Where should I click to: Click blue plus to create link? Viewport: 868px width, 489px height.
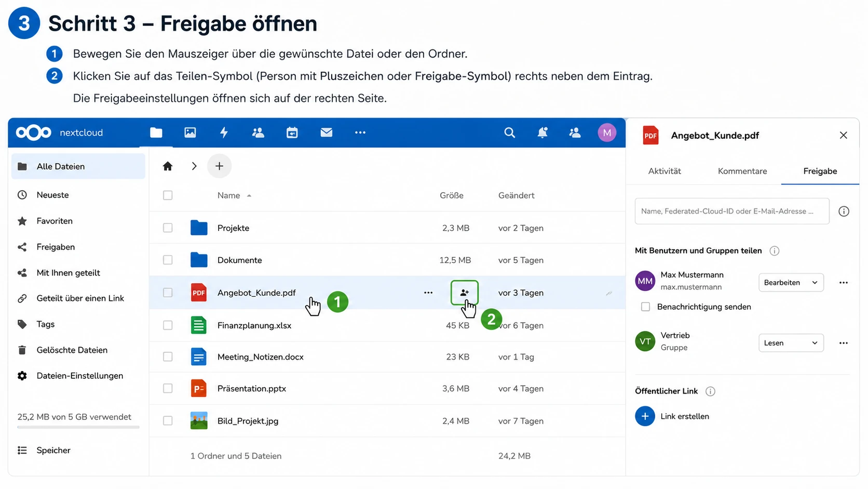tap(645, 416)
